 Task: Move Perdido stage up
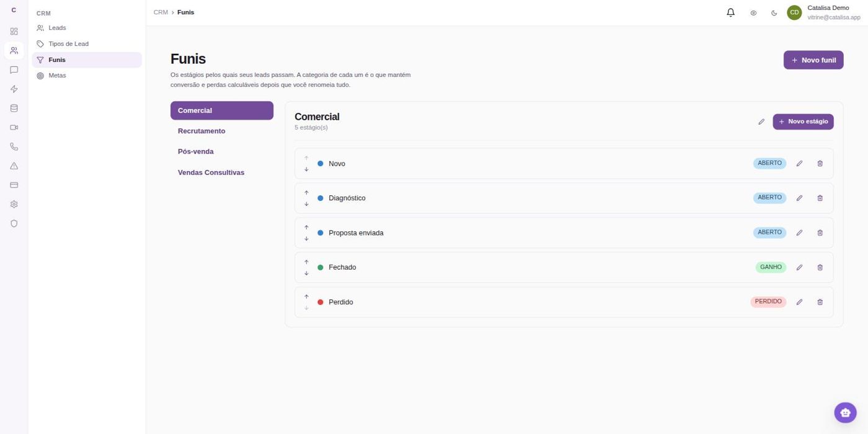306,297
